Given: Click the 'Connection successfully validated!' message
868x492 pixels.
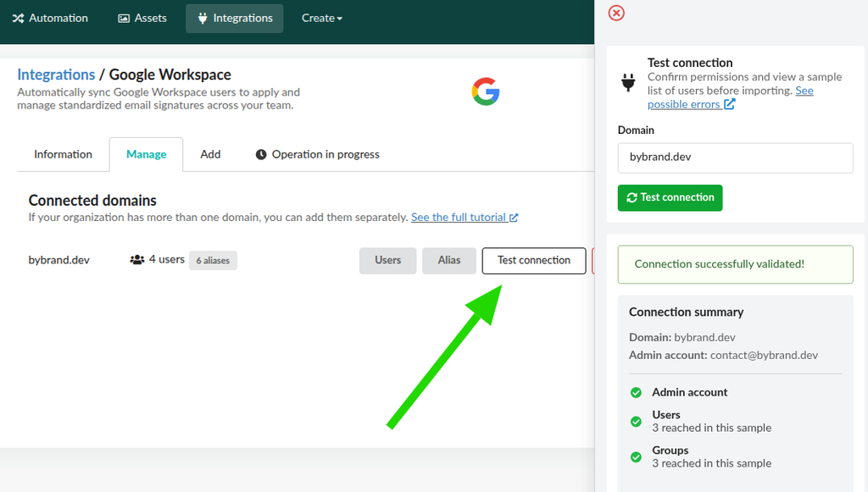Looking at the screenshot, I should tap(735, 264).
